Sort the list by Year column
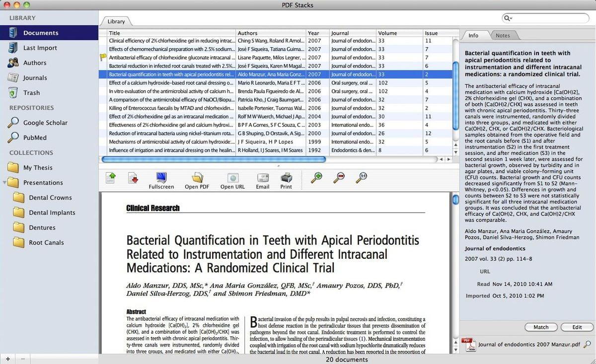 tap(318, 33)
